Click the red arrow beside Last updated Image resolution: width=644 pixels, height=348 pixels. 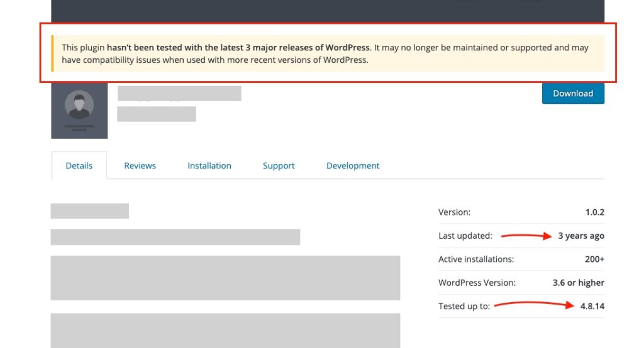526,236
